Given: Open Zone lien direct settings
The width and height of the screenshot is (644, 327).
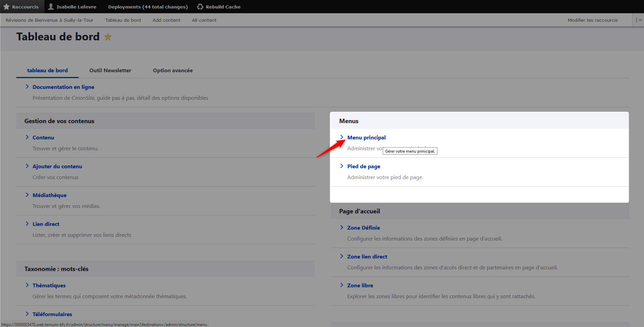Looking at the screenshot, I should tap(367, 257).
